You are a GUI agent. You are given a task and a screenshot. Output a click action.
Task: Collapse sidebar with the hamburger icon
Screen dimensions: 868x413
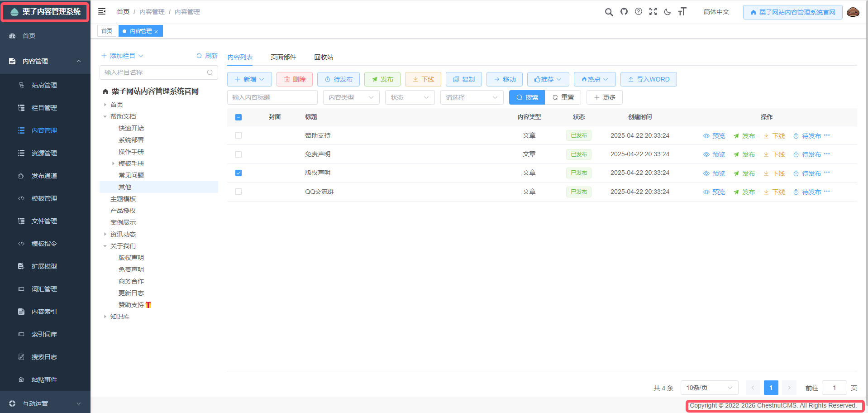[x=102, y=12]
